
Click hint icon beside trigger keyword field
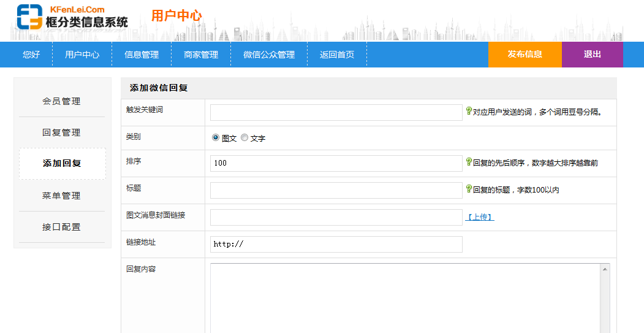[469, 111]
